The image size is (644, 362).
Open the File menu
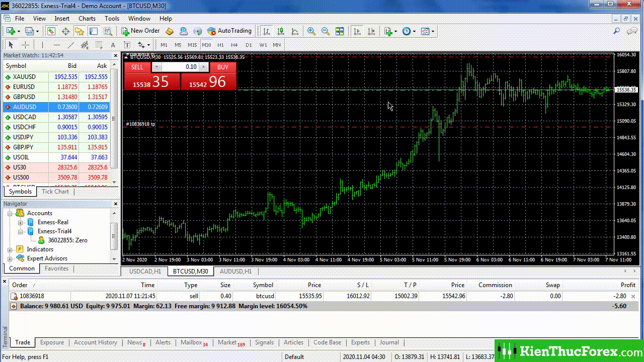point(20,19)
